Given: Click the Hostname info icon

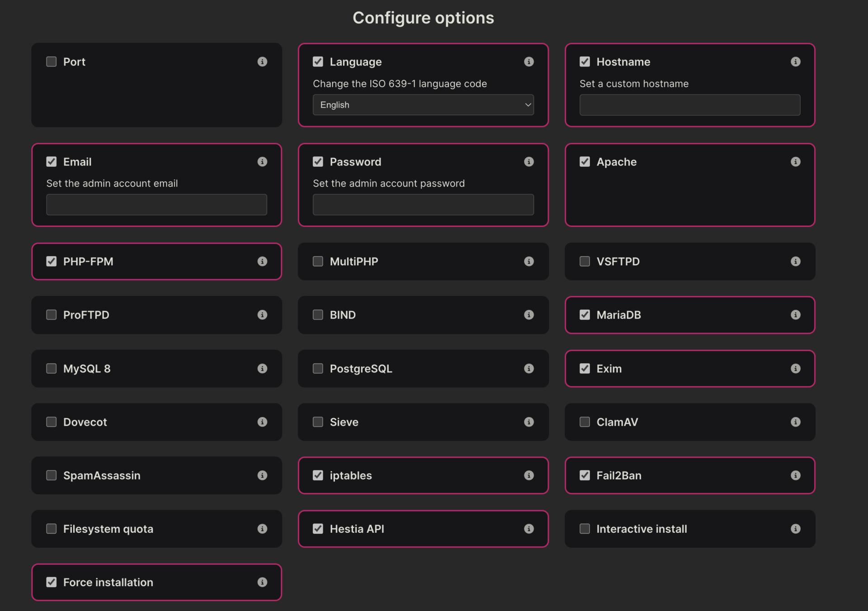Looking at the screenshot, I should click(796, 61).
